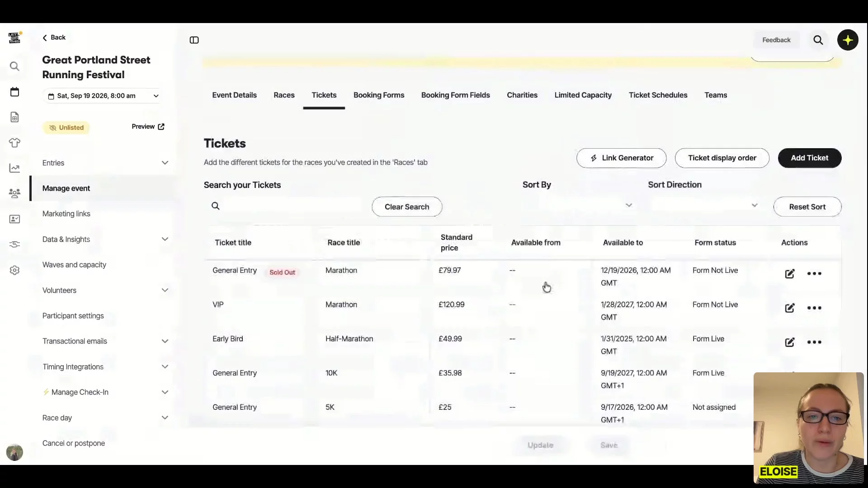This screenshot has height=488, width=868.
Task: Open the calendar icon in left rail
Action: pos(14,92)
